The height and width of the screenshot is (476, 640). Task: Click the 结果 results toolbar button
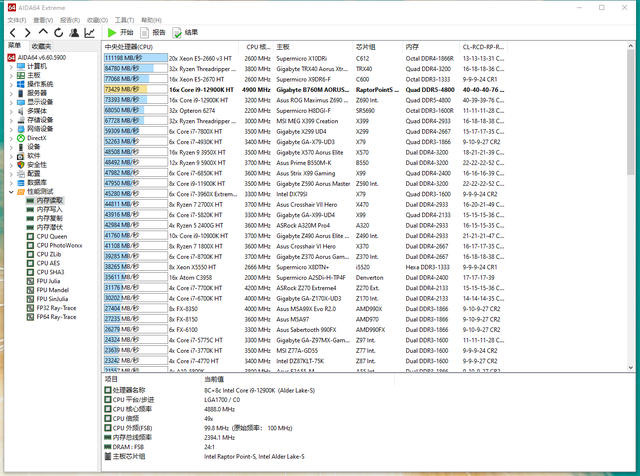click(185, 33)
